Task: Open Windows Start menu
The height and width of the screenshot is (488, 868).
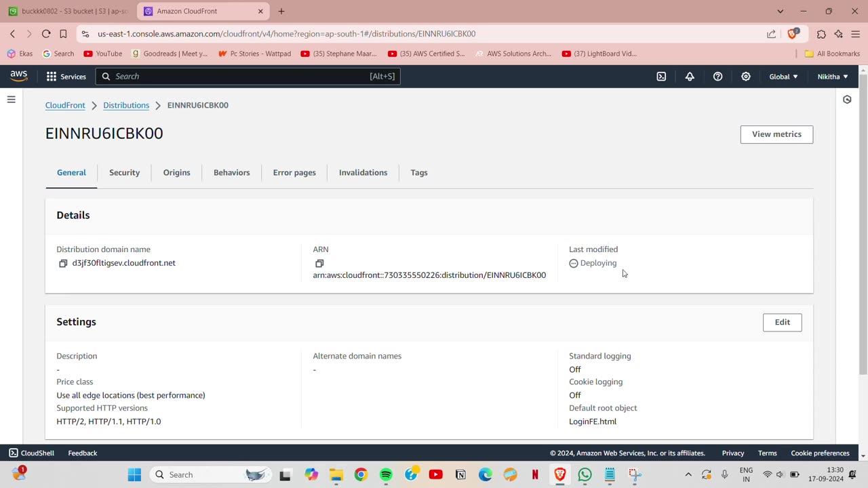Action: tap(134, 474)
